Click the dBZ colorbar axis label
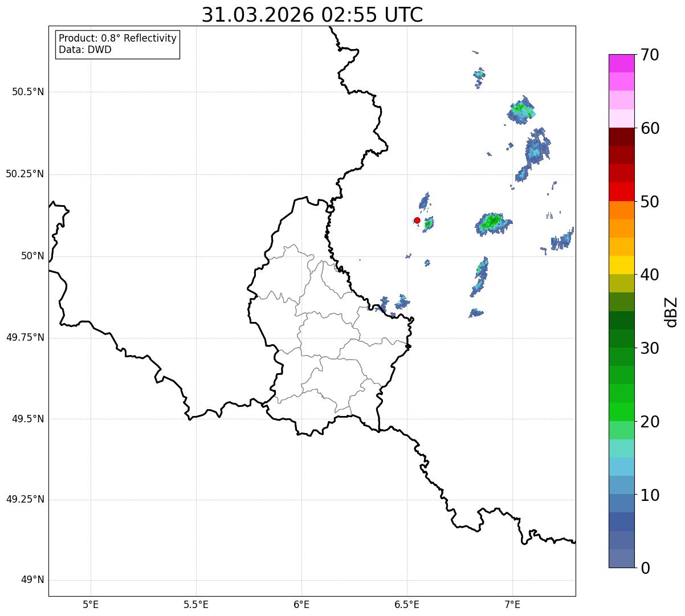 tap(671, 311)
